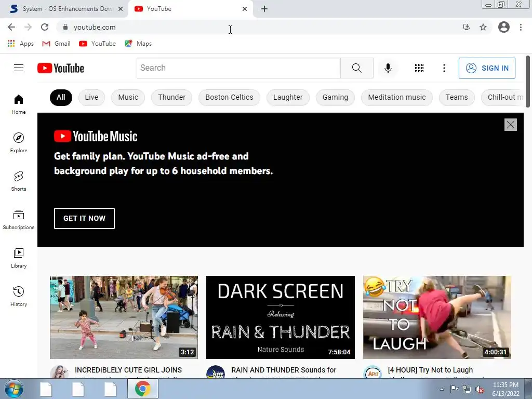Image resolution: width=532 pixels, height=399 pixels.
Task: Close the System OS Enhancements tab
Action: point(121,9)
